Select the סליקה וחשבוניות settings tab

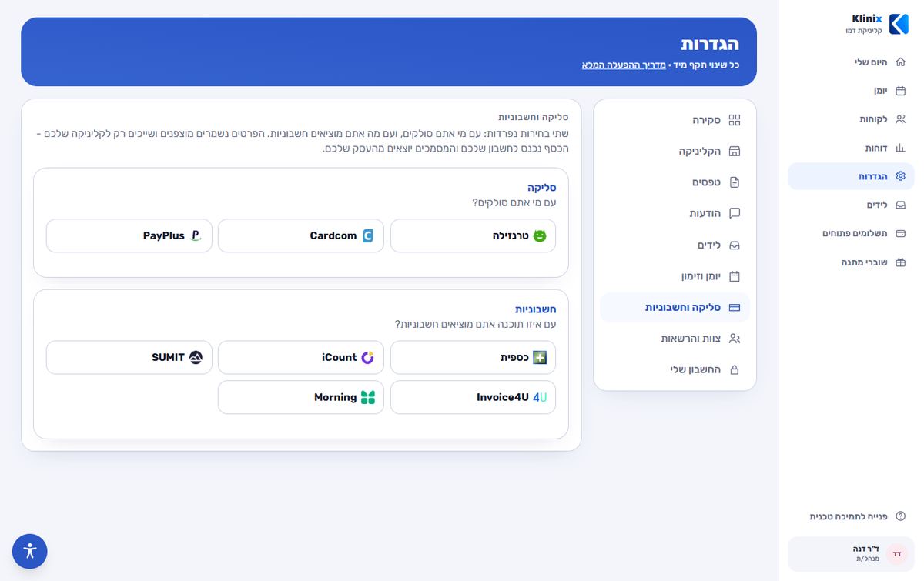point(675,307)
